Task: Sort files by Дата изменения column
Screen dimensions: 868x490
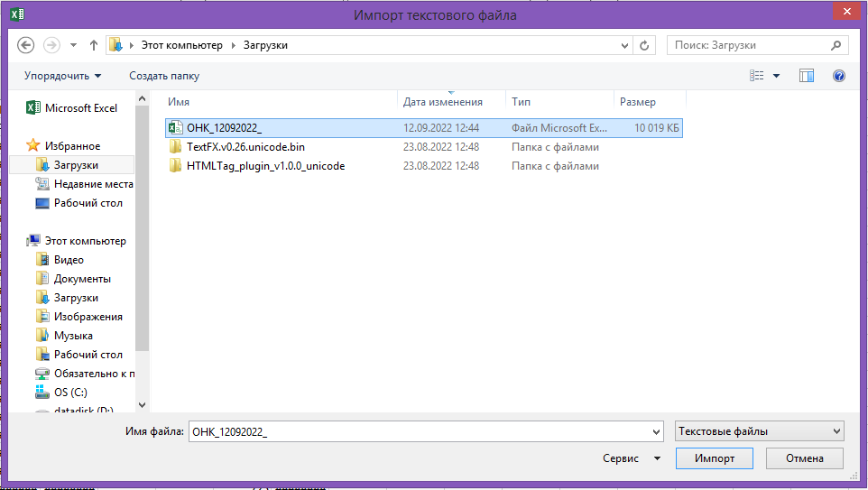Action: click(x=443, y=102)
